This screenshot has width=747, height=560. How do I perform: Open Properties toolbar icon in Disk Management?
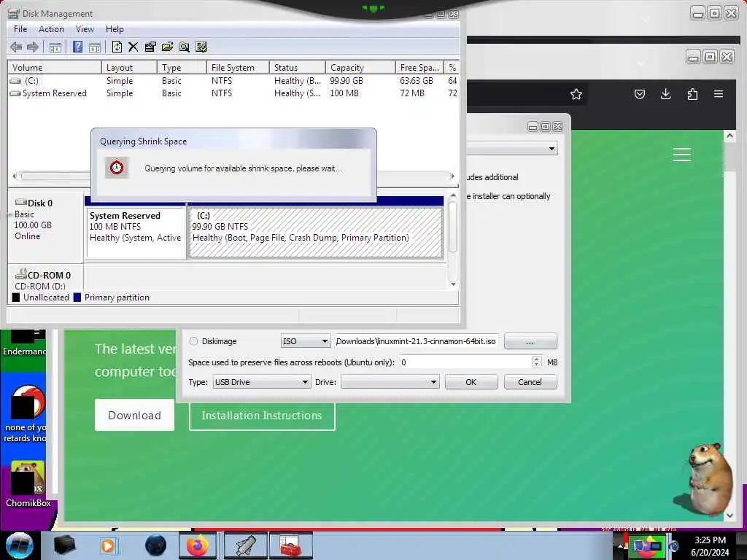pyautogui.click(x=150, y=47)
